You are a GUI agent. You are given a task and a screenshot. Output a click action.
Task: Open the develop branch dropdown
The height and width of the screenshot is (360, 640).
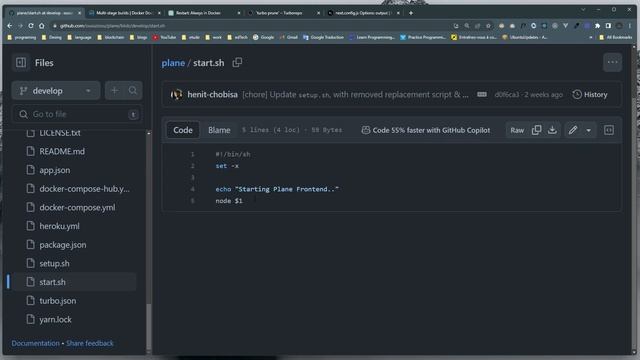(x=56, y=91)
